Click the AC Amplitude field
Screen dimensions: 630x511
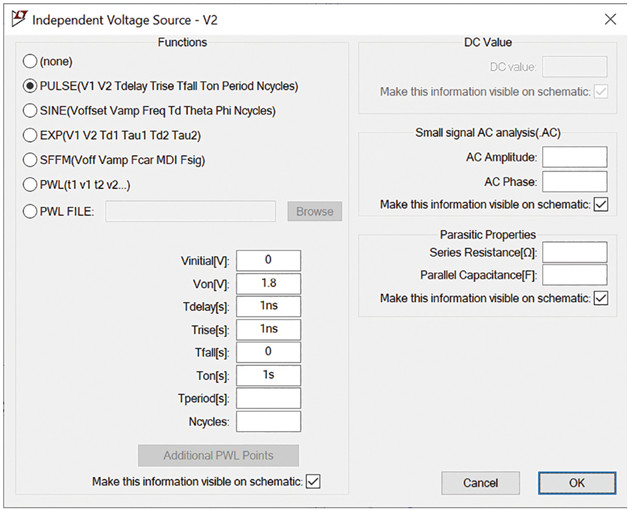[575, 157]
